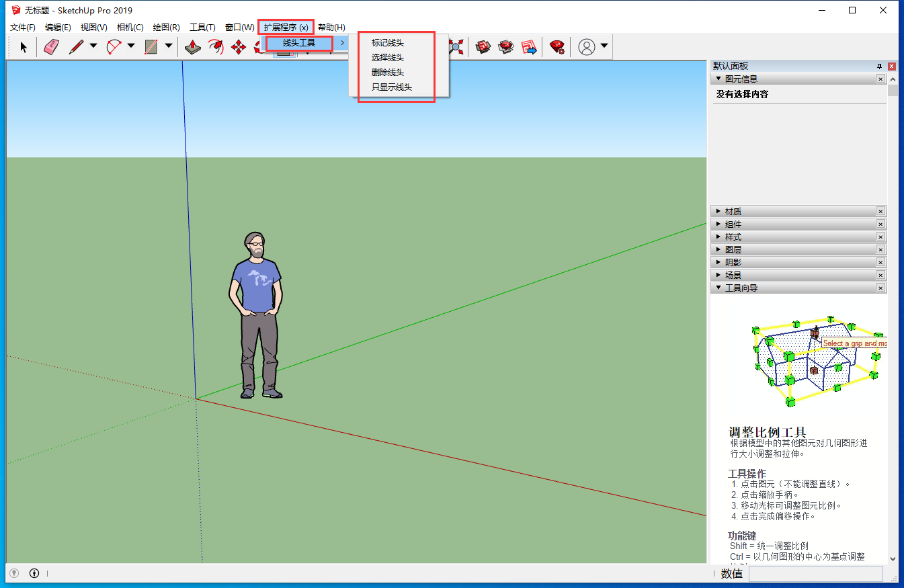Screen dimensions: 904x588
Task: Close the 默认面板 tray with red X
Action: click(x=892, y=66)
